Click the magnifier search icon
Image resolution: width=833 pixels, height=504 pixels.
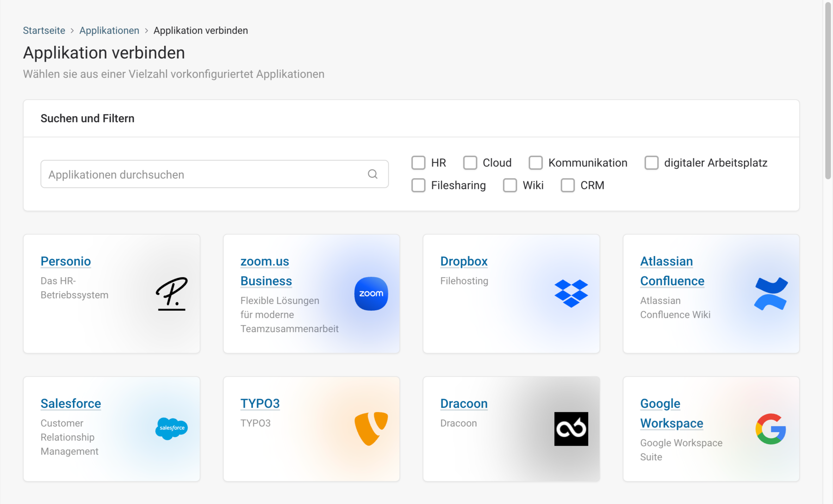[372, 174]
